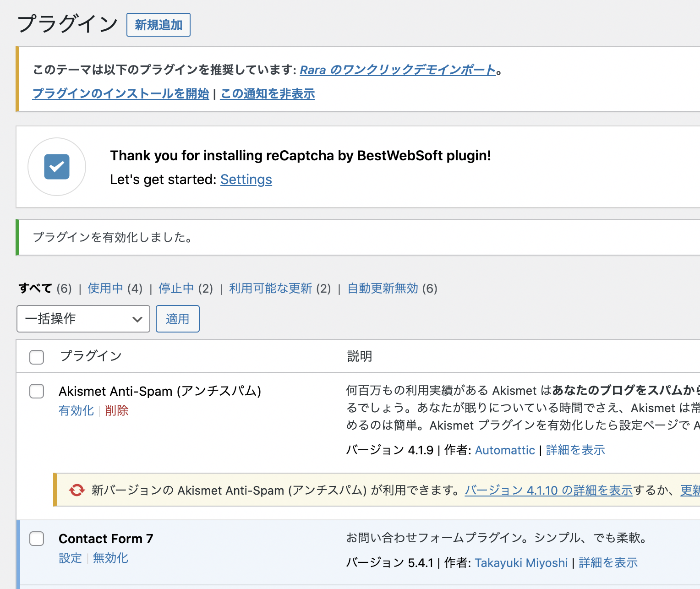Open the 一括操作 bulk actions dropdown
700x589 pixels.
(83, 319)
